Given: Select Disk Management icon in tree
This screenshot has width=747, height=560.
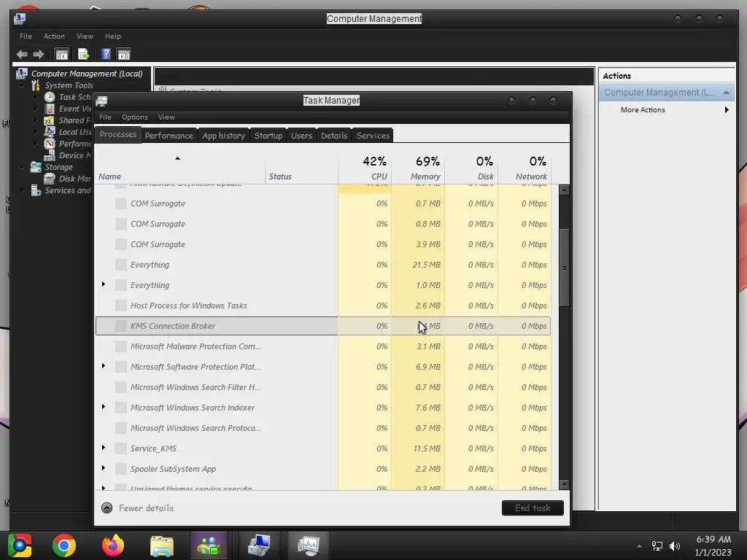Looking at the screenshot, I should (50, 179).
